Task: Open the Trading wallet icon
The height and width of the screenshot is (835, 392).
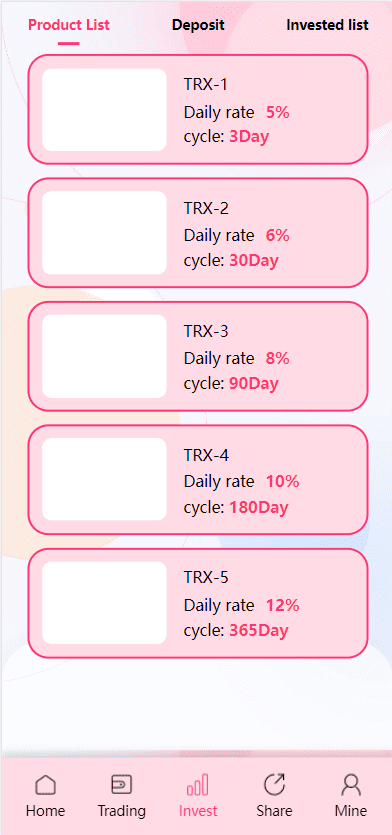Action: coord(121,785)
